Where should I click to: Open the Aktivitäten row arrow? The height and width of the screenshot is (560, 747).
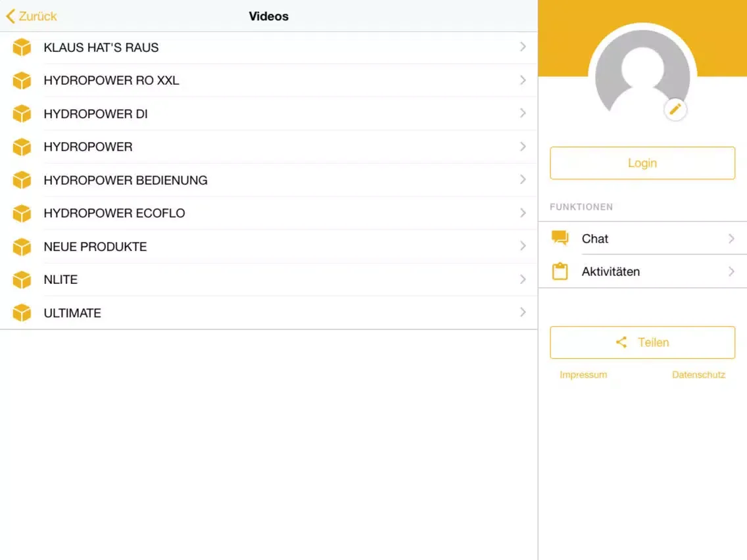coord(731,271)
